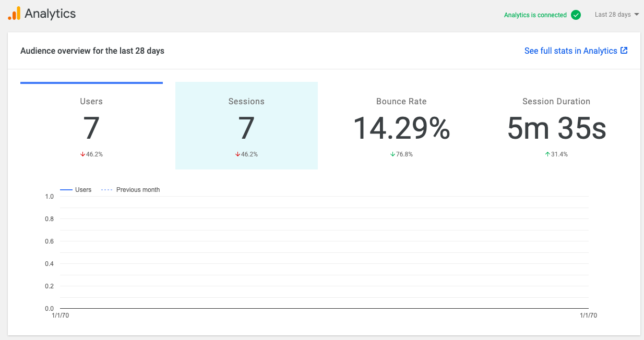
Task: Click the external link icon beside See full stats
Action: 624,51
